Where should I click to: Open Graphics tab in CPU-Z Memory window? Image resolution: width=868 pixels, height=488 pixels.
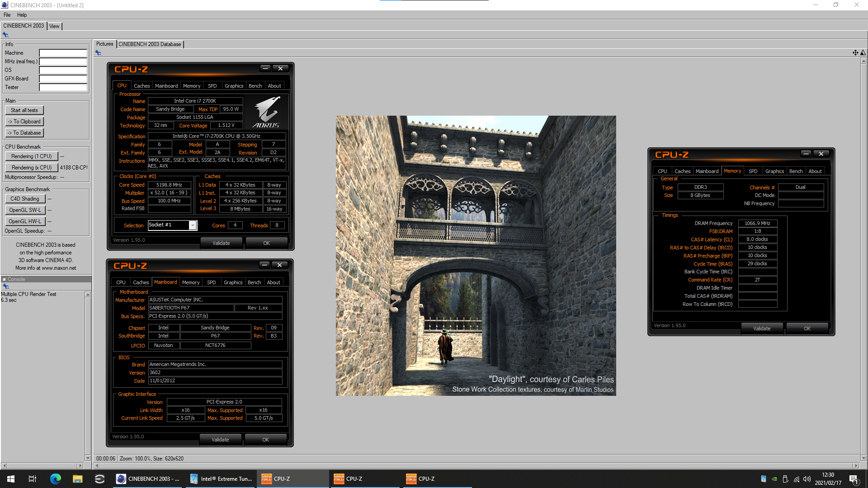click(774, 171)
